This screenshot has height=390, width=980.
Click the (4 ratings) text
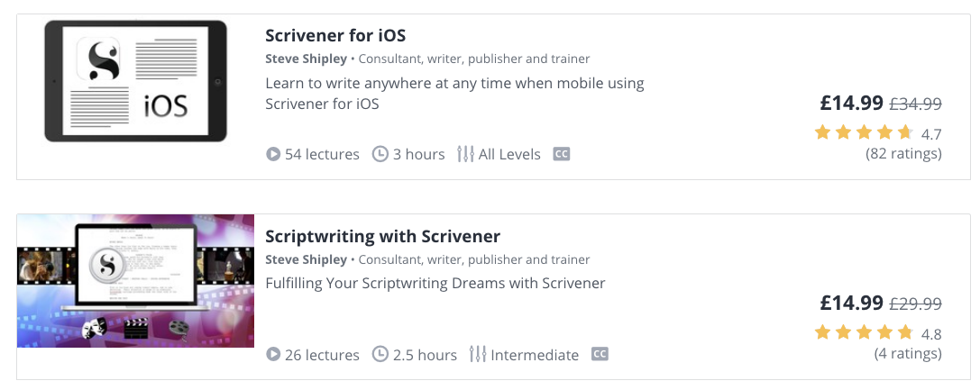(x=908, y=354)
